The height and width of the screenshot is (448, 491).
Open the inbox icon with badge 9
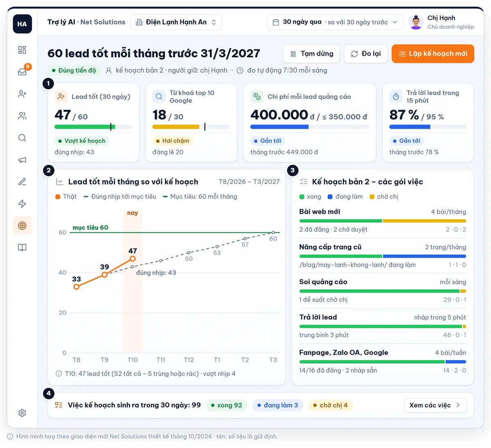22,72
